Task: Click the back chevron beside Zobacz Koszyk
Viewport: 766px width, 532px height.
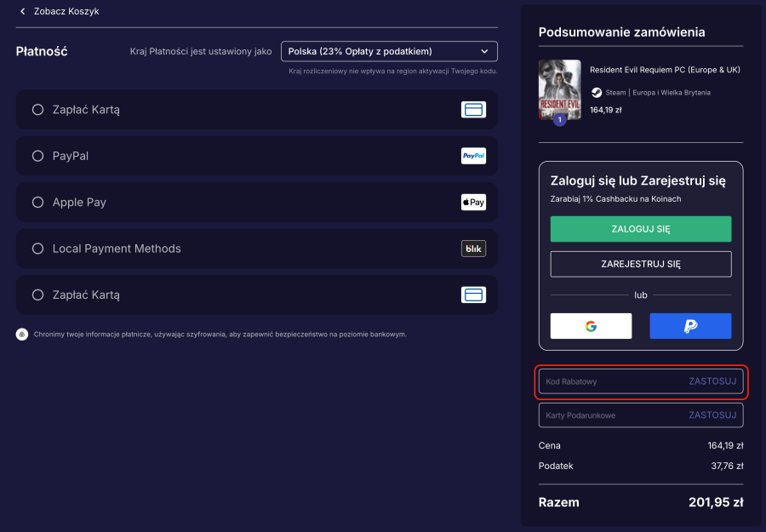Action: (x=22, y=11)
